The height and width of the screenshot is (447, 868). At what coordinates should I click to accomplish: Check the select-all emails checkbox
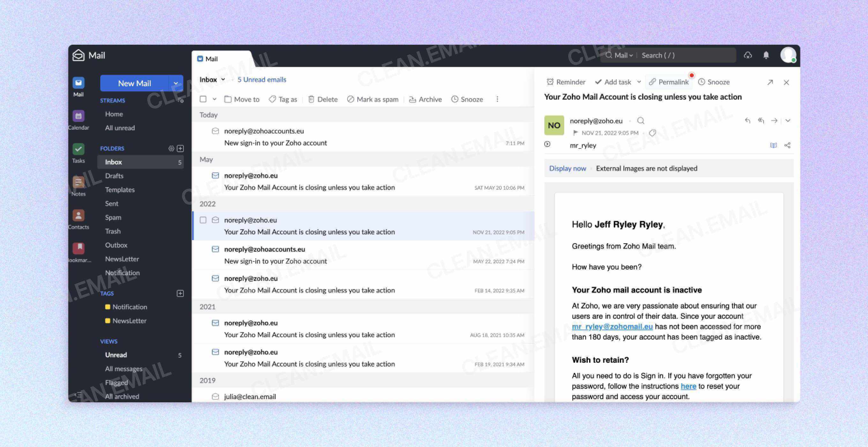[x=203, y=99]
